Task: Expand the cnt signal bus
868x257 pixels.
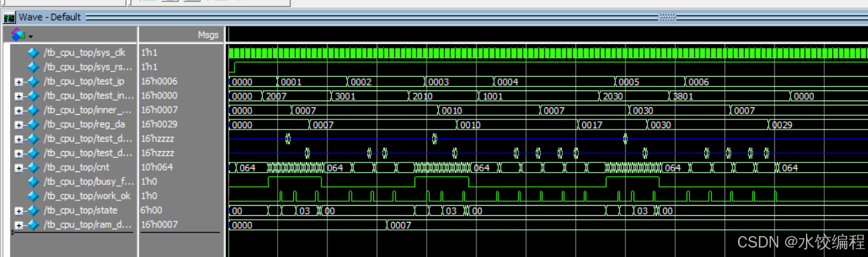Action: [19, 168]
